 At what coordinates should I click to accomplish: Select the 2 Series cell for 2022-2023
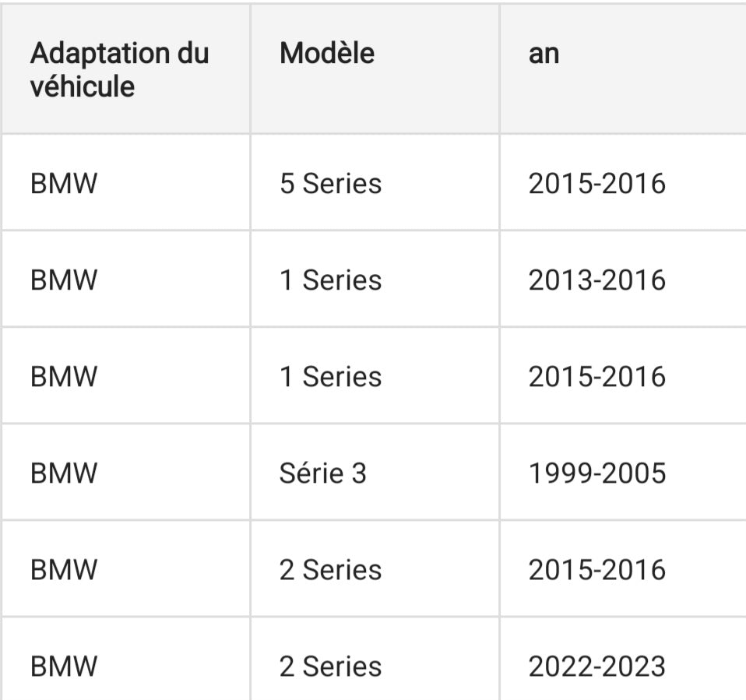[330, 667]
